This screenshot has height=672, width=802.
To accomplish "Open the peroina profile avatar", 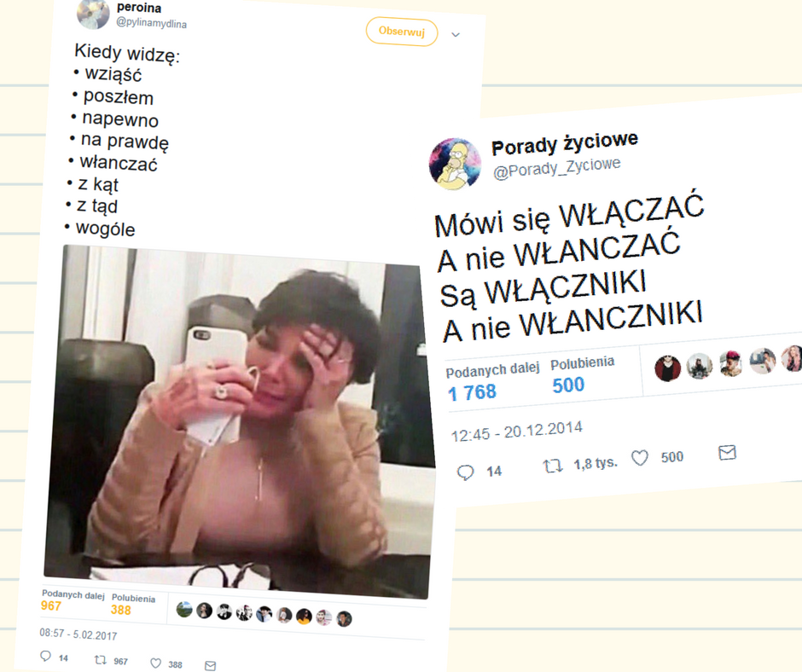I will pos(93,14).
